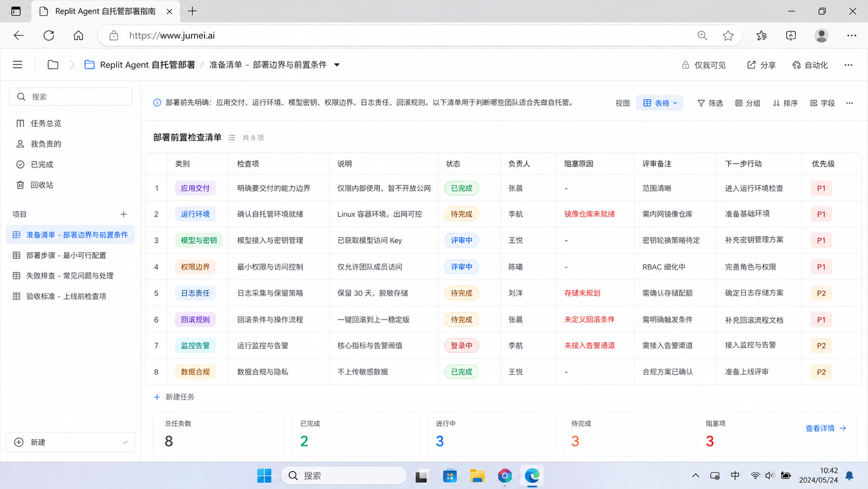Click 仅我可见 visibility button
The image size is (868, 489).
pos(703,65)
